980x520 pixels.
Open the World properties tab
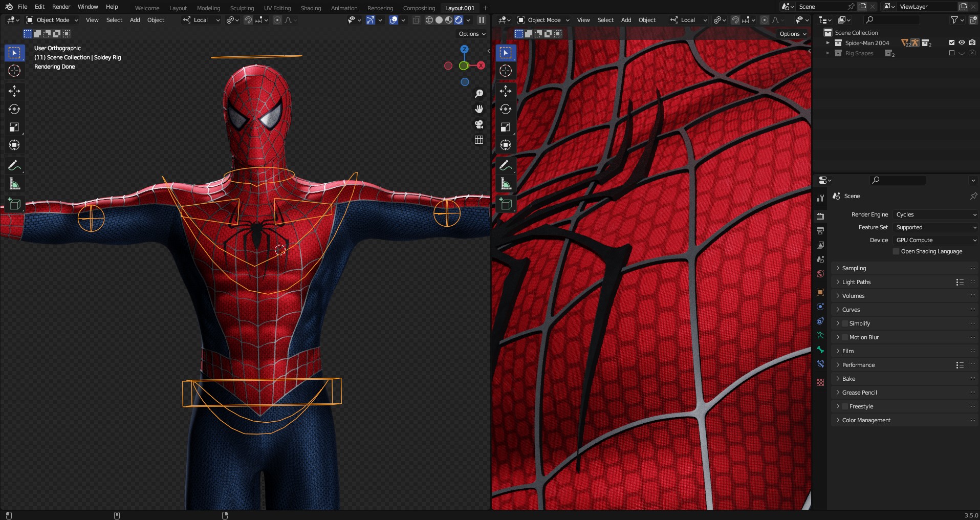(820, 274)
